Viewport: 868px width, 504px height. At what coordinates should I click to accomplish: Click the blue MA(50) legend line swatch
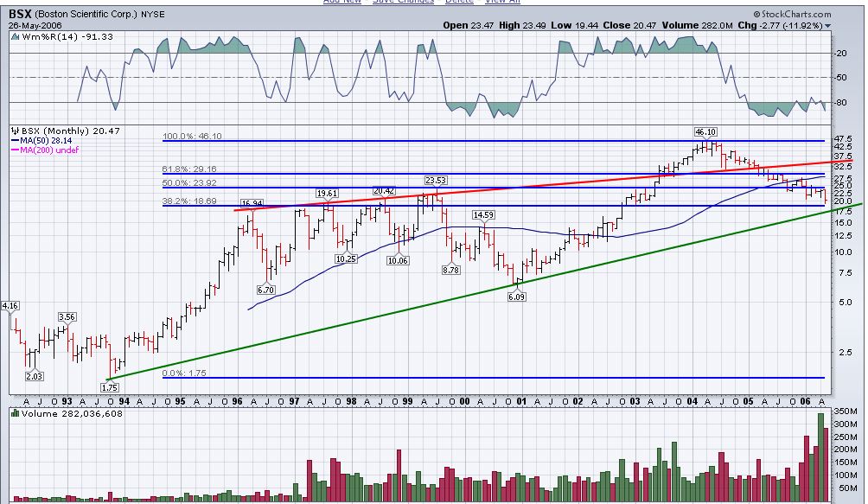pos(16,141)
